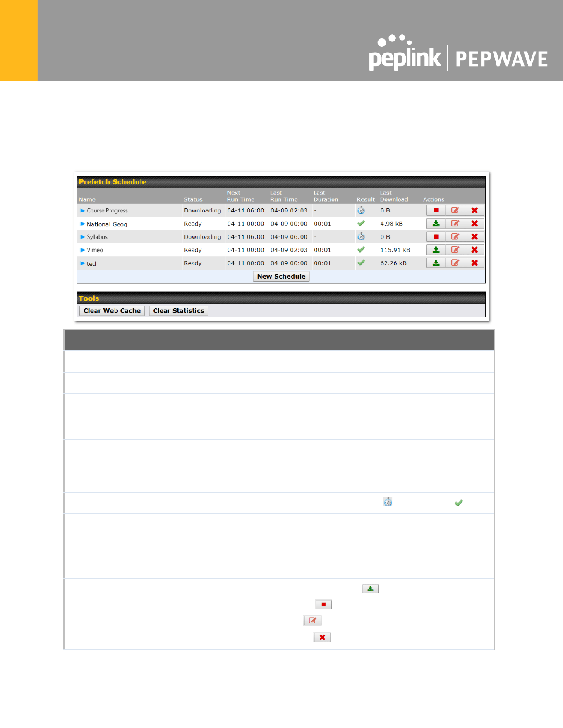Delete the Vimeo schedule

(x=474, y=250)
